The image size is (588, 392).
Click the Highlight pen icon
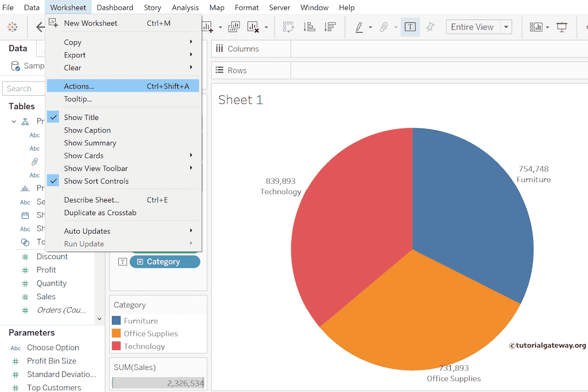pos(359,27)
